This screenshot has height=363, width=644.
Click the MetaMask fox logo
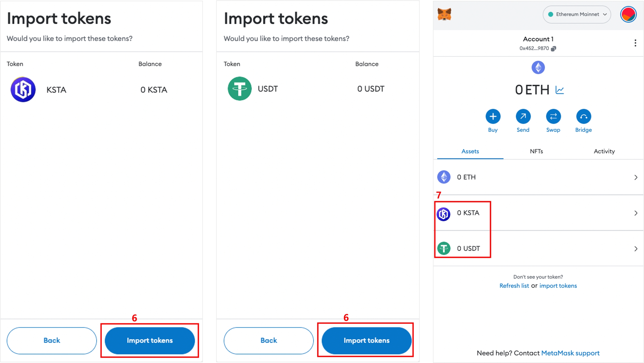pyautogui.click(x=444, y=14)
